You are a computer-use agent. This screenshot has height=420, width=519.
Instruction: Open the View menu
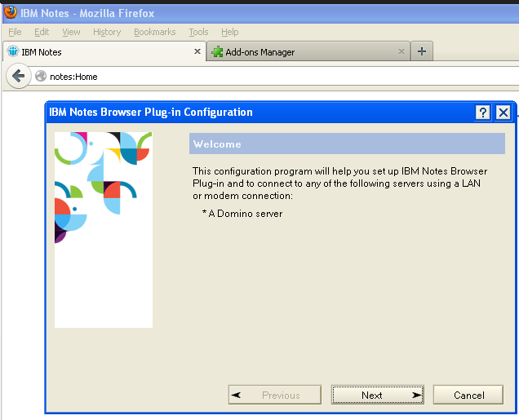(71, 32)
